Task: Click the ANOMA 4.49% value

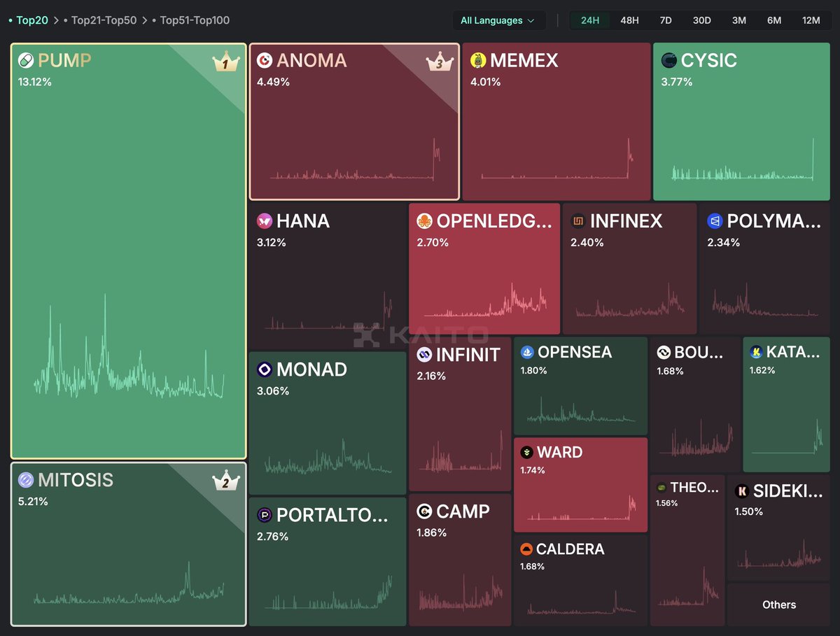Action: click(x=273, y=82)
